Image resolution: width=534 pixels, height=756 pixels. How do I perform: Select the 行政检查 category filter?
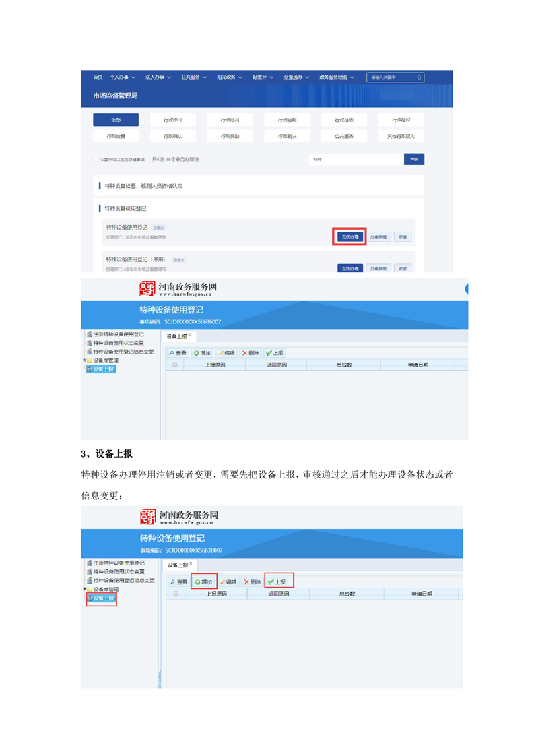point(116,137)
